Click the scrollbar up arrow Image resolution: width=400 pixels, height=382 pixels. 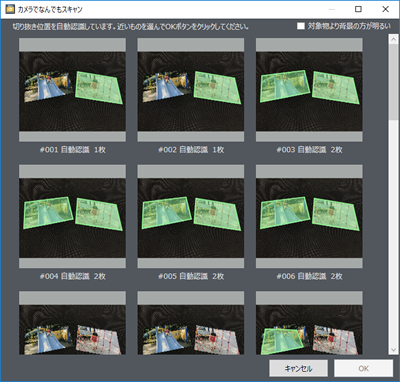pyautogui.click(x=394, y=39)
